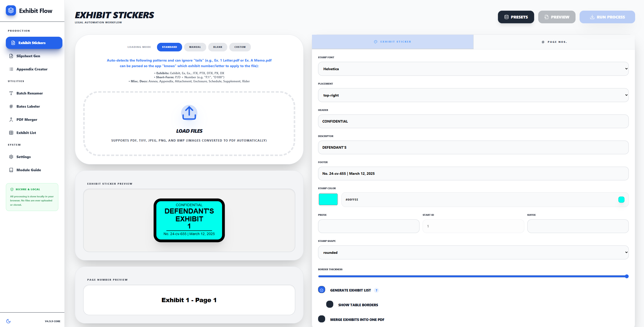Click the Presets button
This screenshot has width=644, height=327.
(x=516, y=17)
